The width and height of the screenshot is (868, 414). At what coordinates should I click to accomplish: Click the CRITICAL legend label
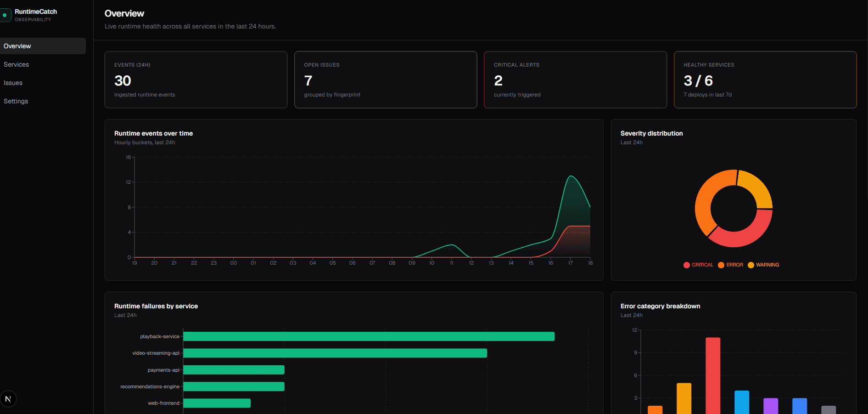click(702, 265)
